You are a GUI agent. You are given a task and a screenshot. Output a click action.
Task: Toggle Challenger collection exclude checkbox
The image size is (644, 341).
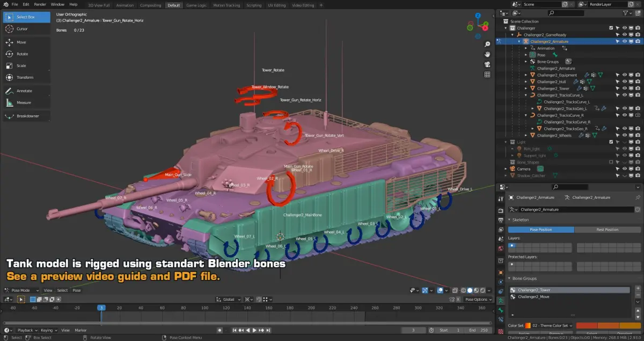tap(611, 28)
